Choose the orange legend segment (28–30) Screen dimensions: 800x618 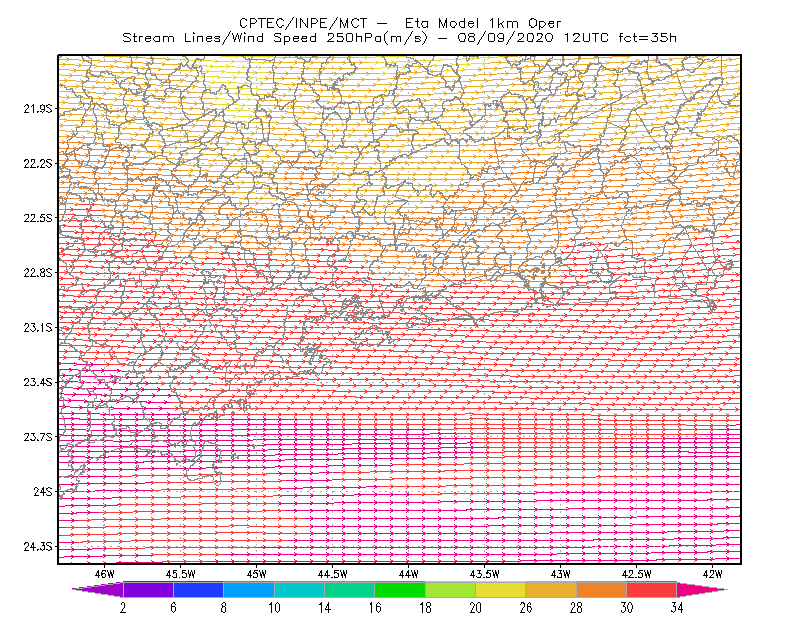(602, 589)
